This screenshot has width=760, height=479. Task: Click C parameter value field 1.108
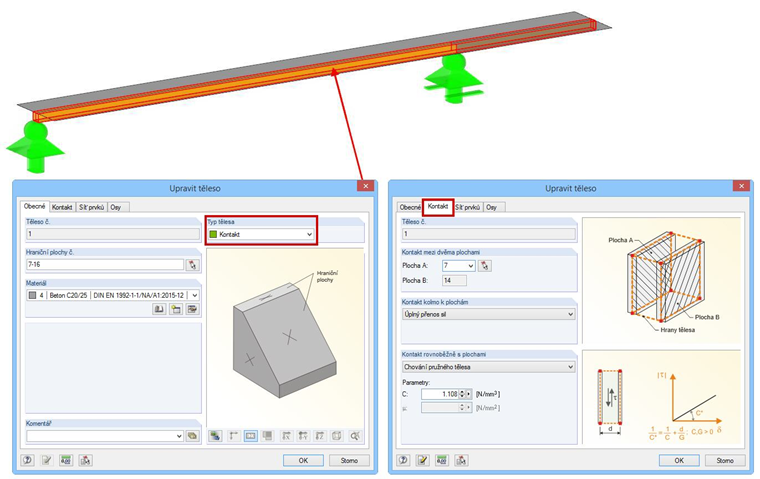[440, 394]
